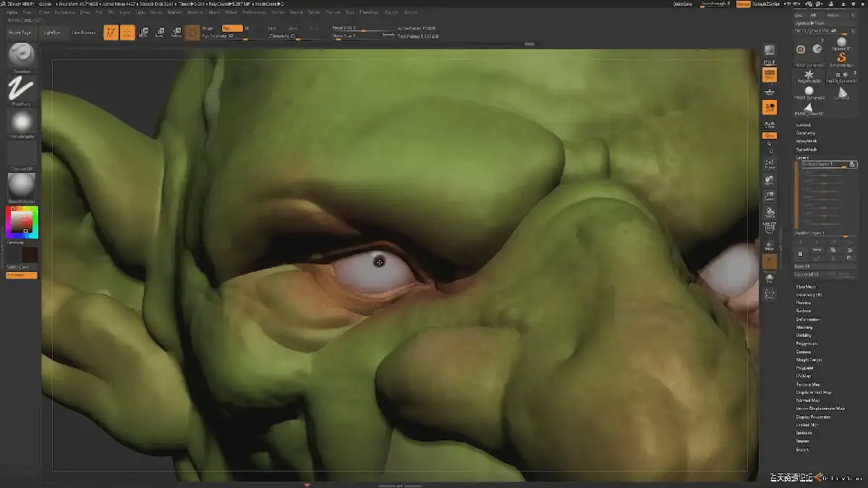This screenshot has width=868, height=488.
Task: Select the Cone3D tool thumbnail
Action: 841,92
